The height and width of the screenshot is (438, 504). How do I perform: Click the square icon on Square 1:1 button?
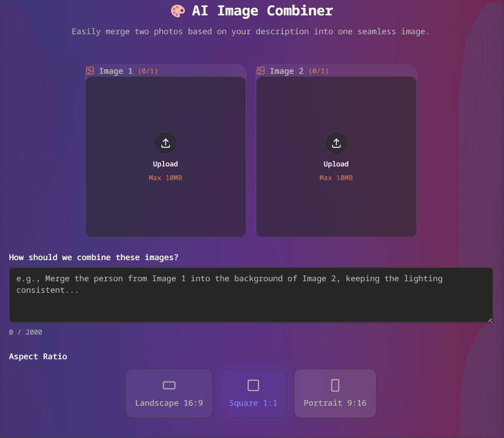253,385
